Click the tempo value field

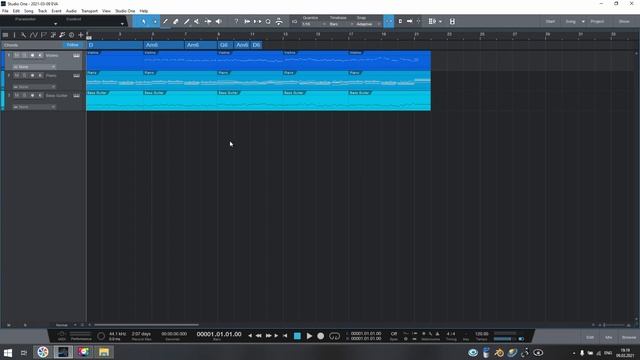point(482,334)
